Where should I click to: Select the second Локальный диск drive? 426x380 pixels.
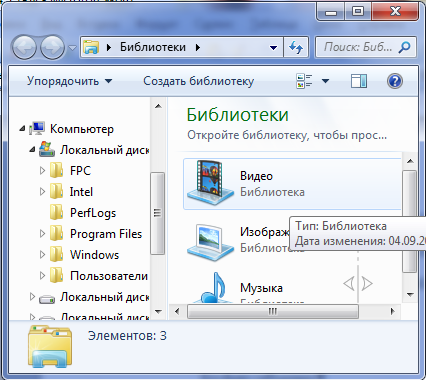coord(104,297)
